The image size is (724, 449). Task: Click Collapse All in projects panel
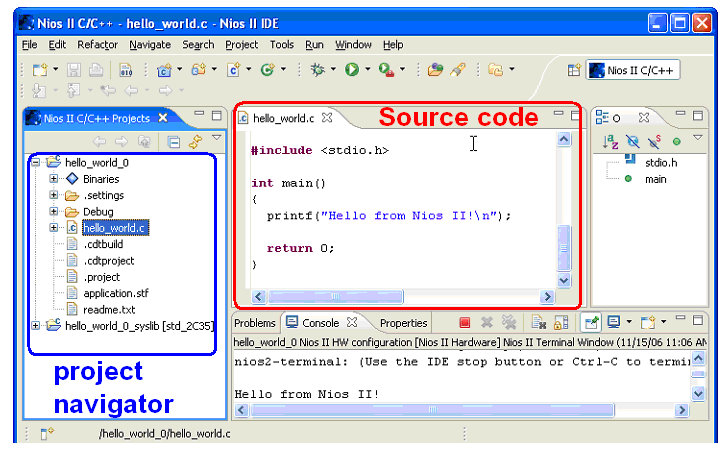coord(174,142)
